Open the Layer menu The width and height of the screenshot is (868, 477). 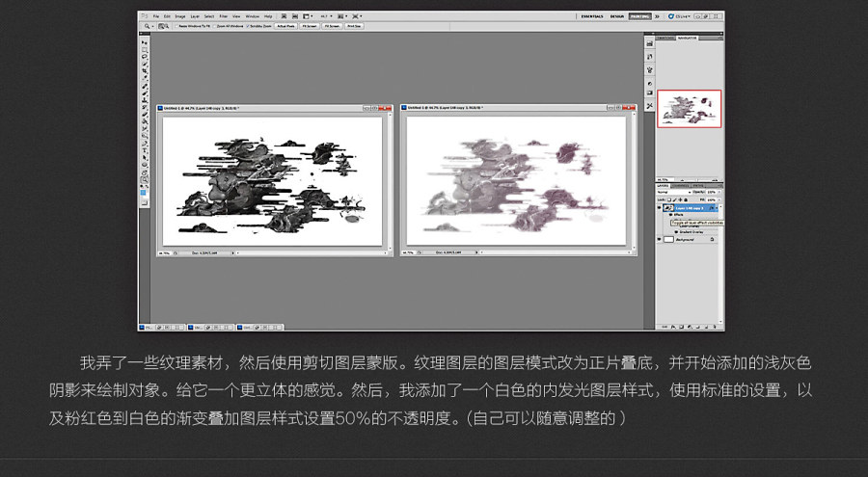[195, 16]
